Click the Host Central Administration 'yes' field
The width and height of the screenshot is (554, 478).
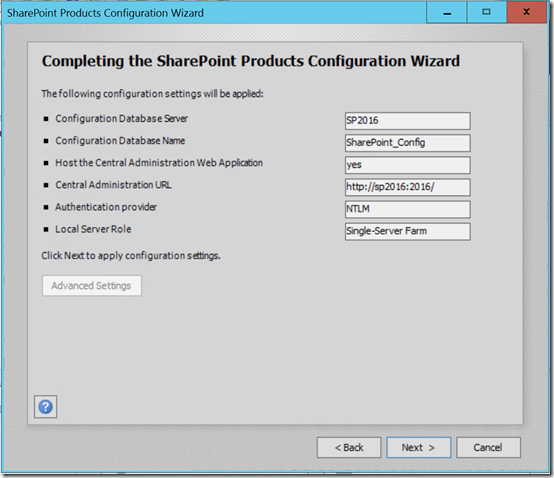(408, 165)
